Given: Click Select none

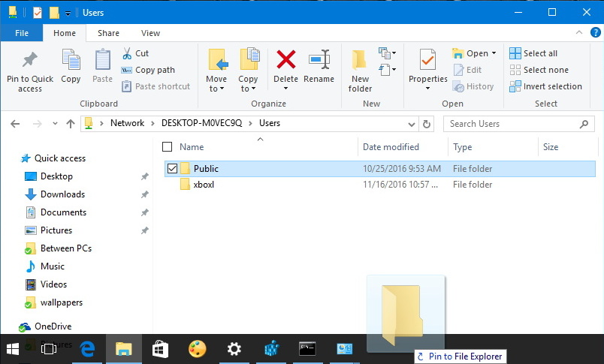Looking at the screenshot, I should click(539, 70).
